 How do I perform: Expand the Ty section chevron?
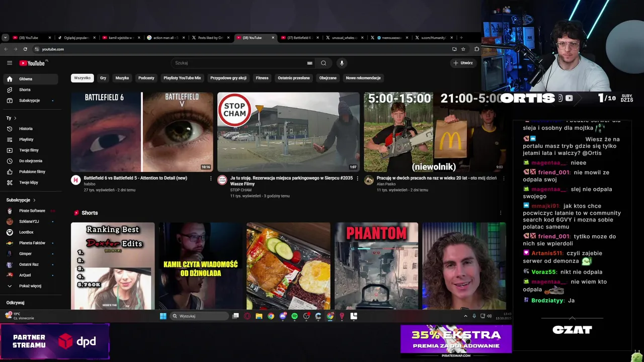click(x=15, y=118)
